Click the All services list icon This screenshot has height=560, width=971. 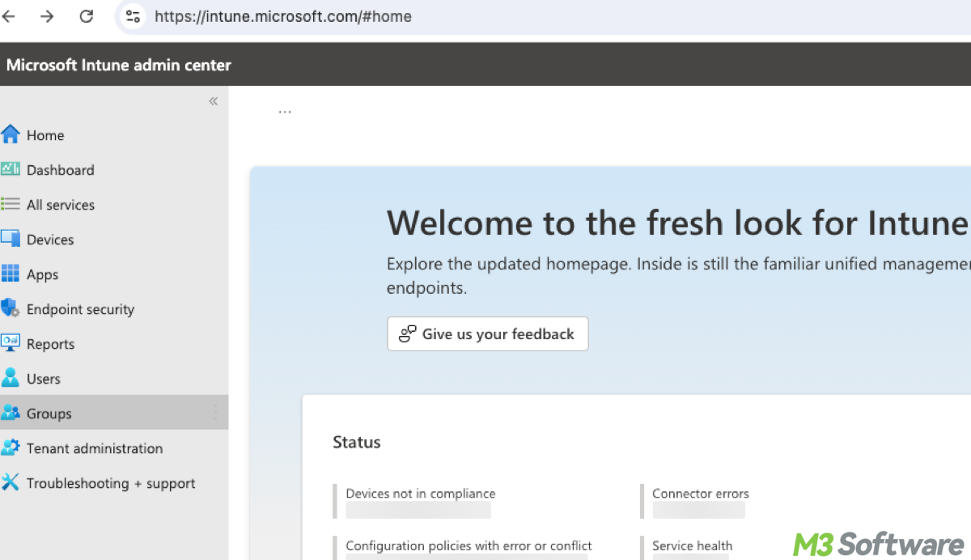click(x=11, y=204)
